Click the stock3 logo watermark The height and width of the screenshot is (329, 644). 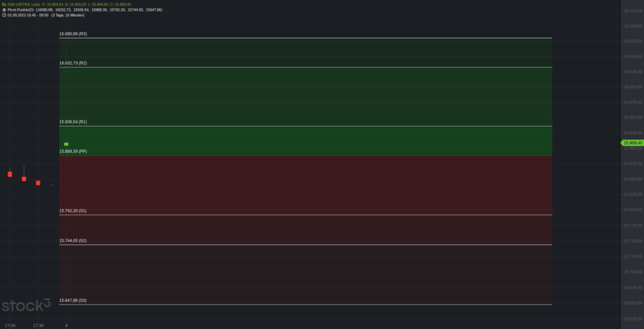(26, 306)
